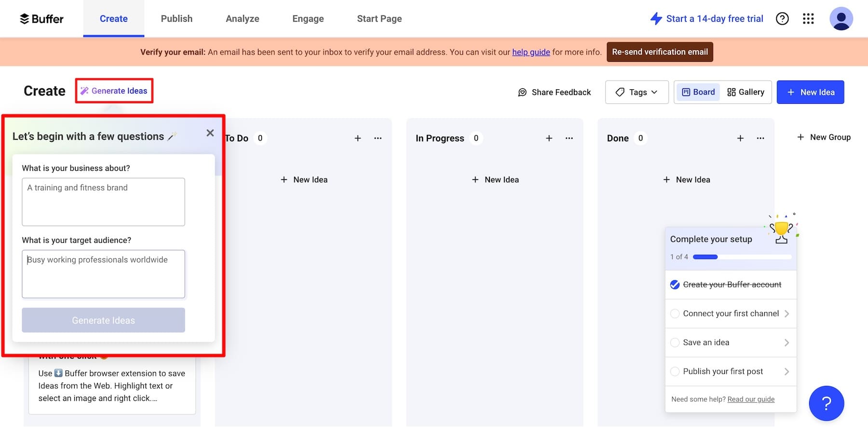Open the apps grid menu icon
Screen dimensions: 868x427
click(x=808, y=19)
